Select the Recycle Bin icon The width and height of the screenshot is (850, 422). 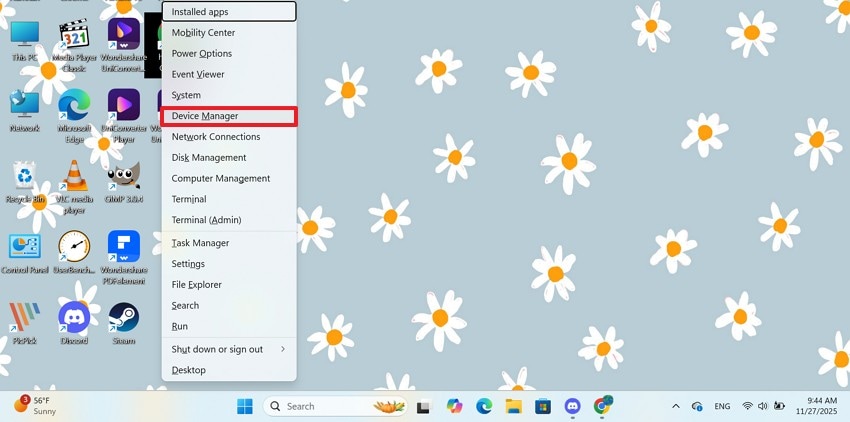click(24, 182)
